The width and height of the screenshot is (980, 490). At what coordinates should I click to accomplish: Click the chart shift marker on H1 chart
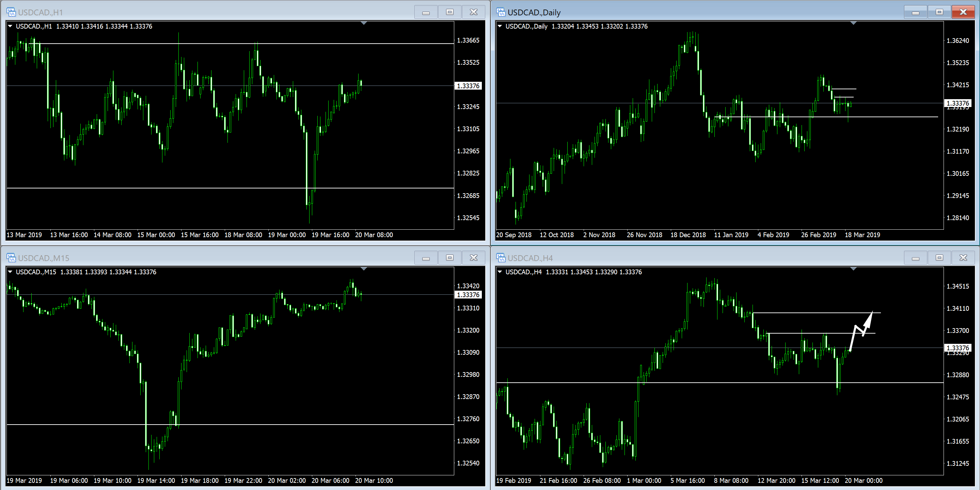[x=364, y=24]
